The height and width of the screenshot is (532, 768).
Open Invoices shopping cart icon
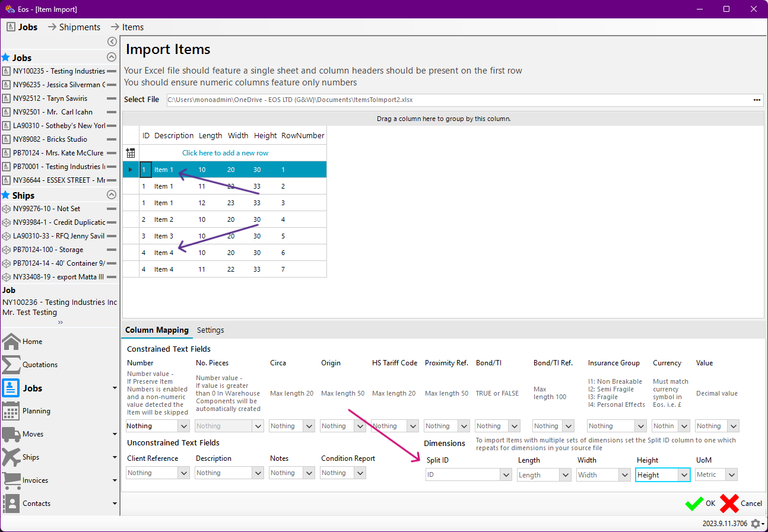pos(11,480)
